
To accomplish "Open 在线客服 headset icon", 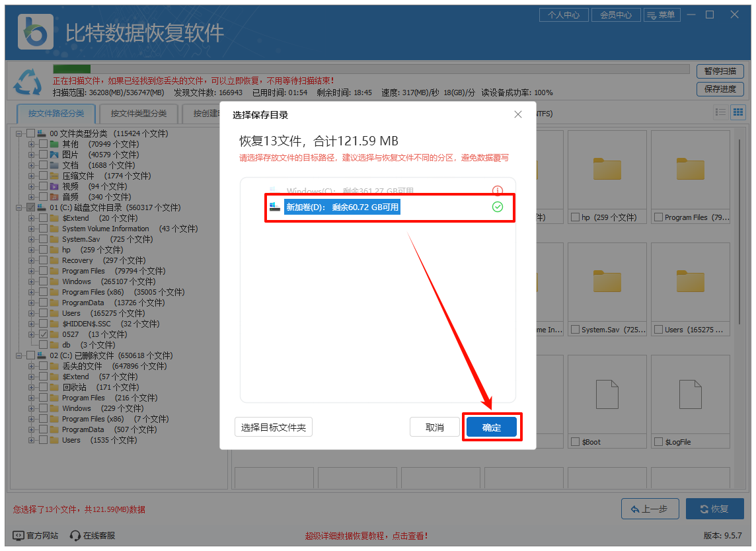I will (75, 536).
